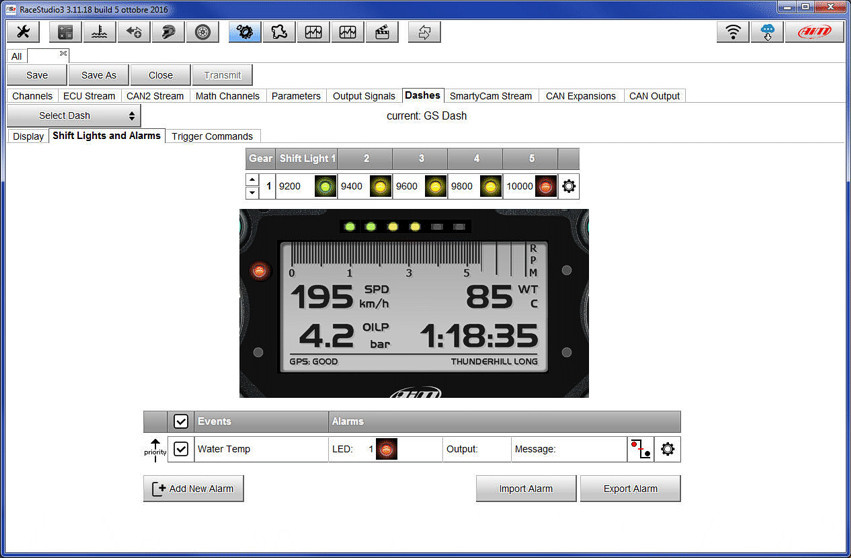Edit the 10000 RPM shift value

click(x=519, y=186)
